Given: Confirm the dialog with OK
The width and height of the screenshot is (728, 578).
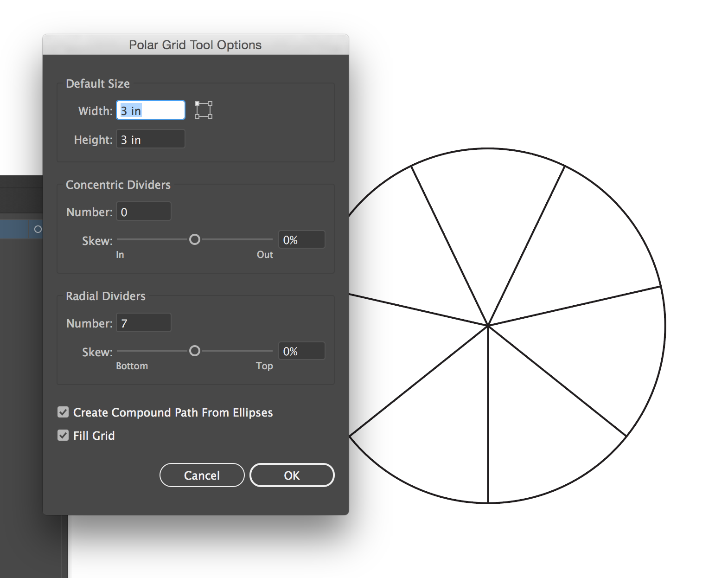Looking at the screenshot, I should point(292,475).
